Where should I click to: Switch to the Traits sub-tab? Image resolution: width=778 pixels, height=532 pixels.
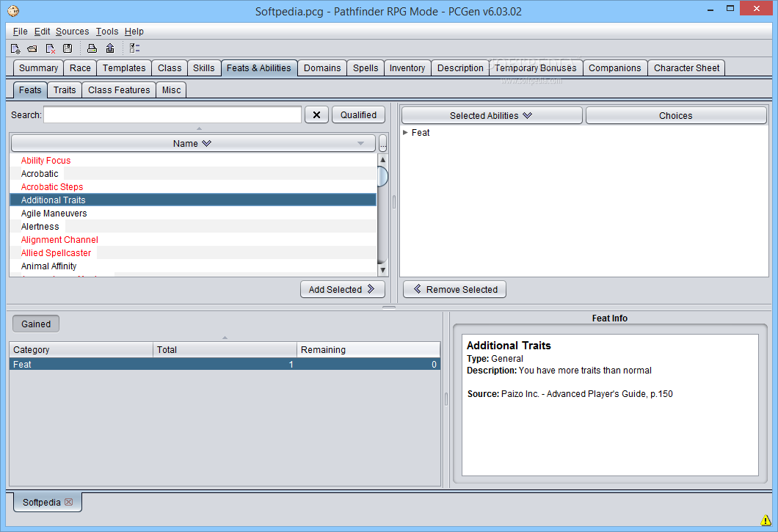pyautogui.click(x=65, y=90)
